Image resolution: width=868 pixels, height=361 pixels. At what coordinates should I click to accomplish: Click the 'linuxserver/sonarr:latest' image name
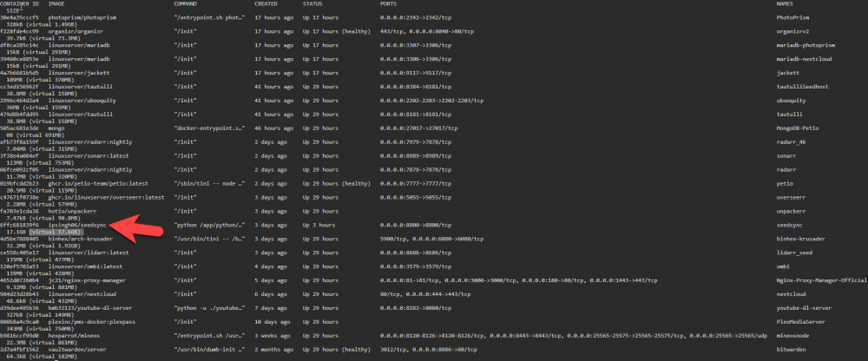click(x=89, y=156)
